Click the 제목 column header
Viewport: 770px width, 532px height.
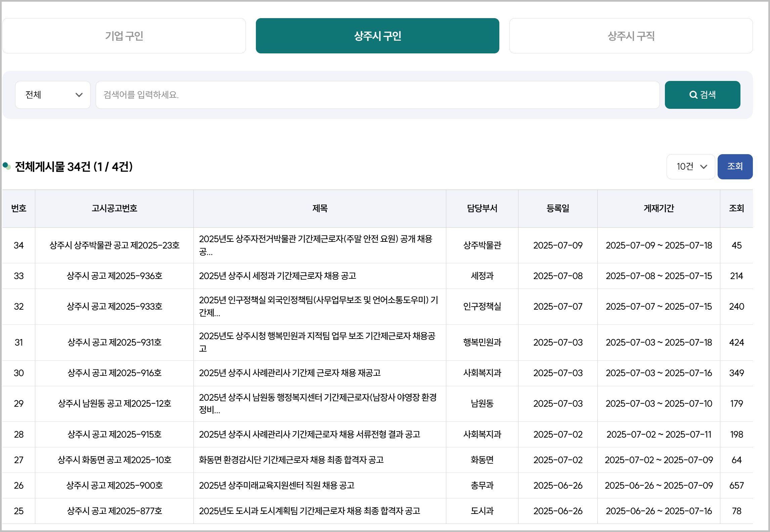[320, 208]
